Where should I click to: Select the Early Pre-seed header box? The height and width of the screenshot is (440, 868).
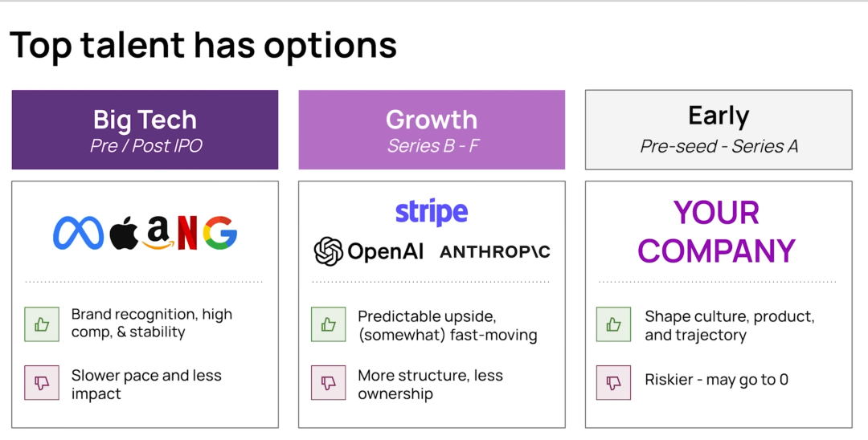tap(719, 130)
